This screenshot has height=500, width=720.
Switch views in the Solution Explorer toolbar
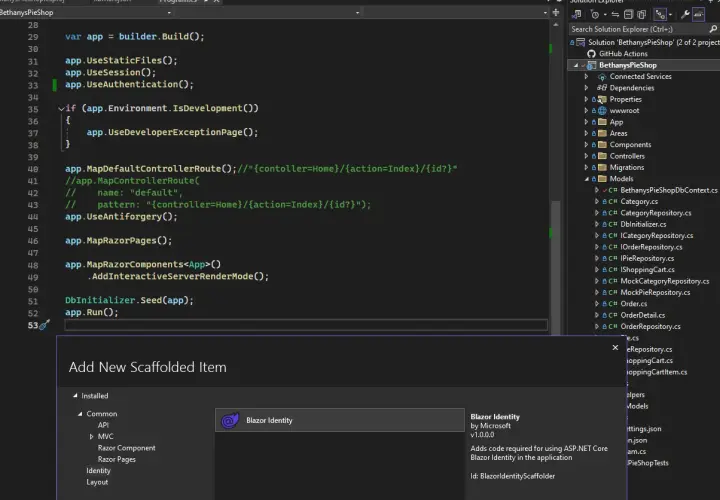(x=577, y=15)
